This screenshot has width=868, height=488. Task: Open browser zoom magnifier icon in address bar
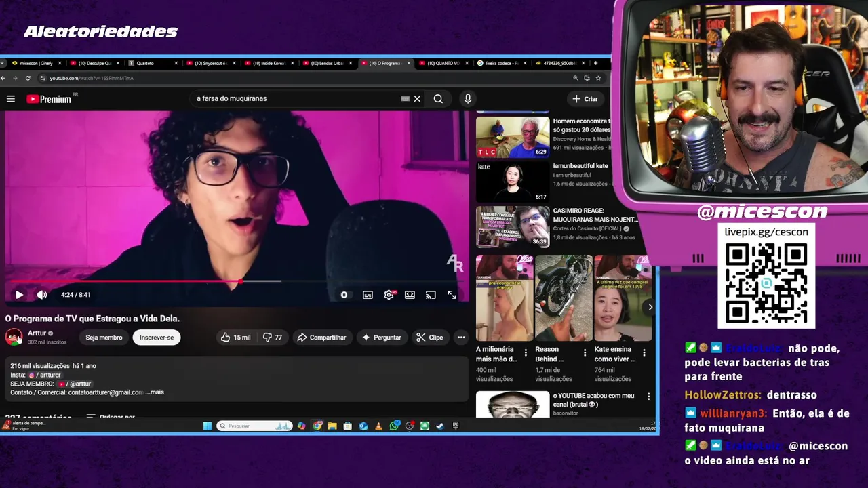[x=576, y=78]
